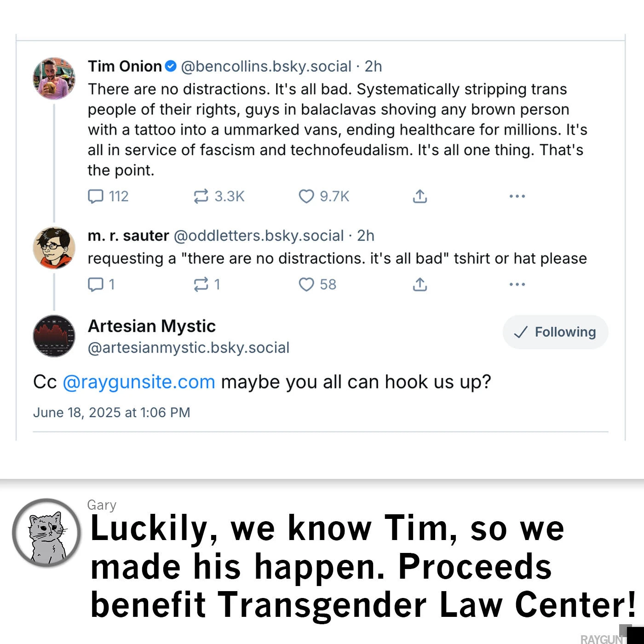This screenshot has width=644, height=644.
Task: Open the @oddletters.bsky.social handle
Action: 259,236
